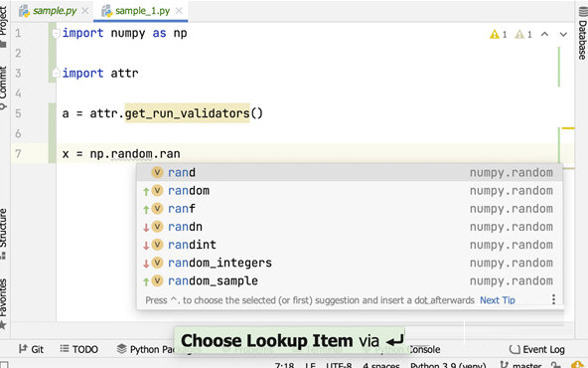Select the sample_1.py editor tab
Viewport: 588px width, 368px height.
click(x=142, y=11)
